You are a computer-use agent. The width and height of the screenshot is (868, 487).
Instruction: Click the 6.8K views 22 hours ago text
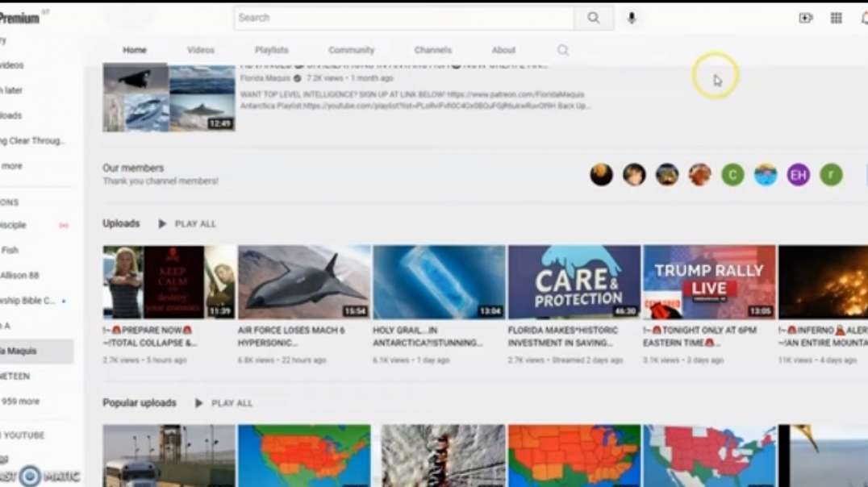coord(282,360)
